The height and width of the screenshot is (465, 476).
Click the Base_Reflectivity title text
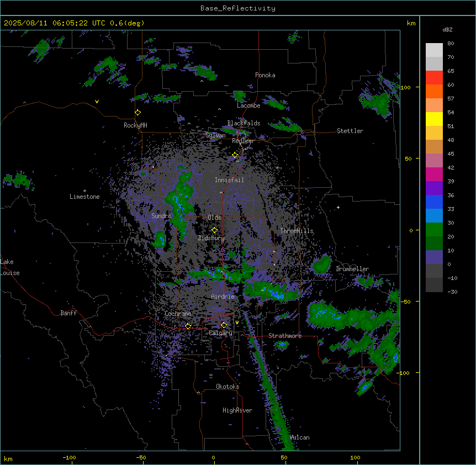pos(238,8)
